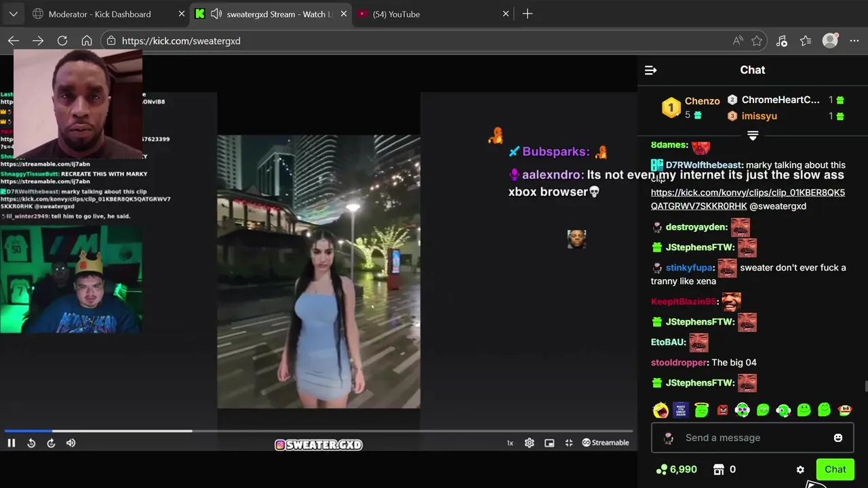This screenshot has width=868, height=488.
Task: Insert the green halo angel emote
Action: (x=702, y=410)
